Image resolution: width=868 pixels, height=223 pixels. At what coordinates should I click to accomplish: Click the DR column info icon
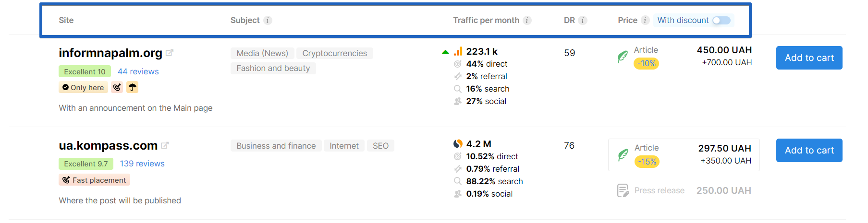click(x=583, y=20)
